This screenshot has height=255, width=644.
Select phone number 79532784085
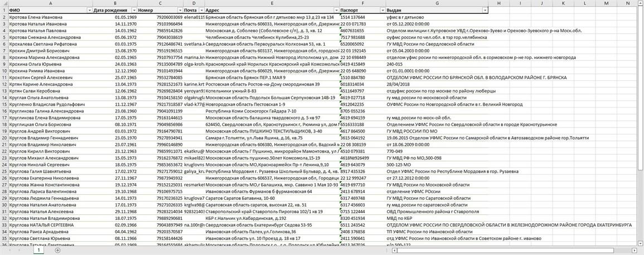tap(160, 77)
